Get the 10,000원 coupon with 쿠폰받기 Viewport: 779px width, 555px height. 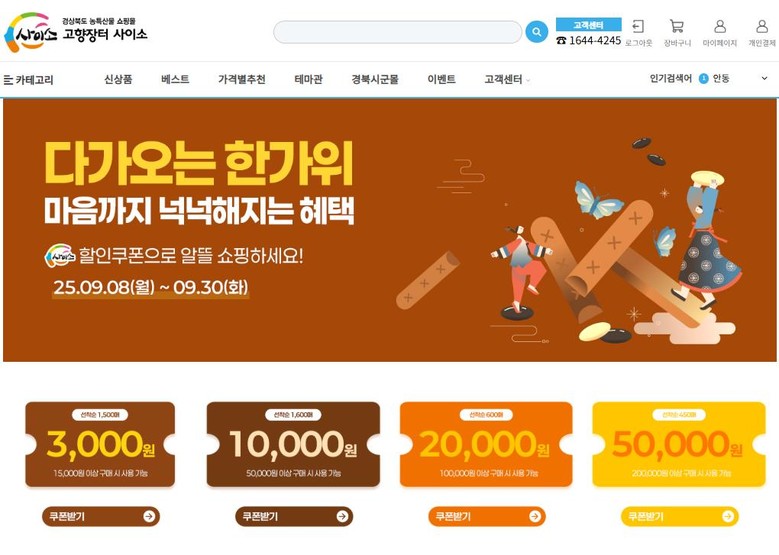click(x=294, y=516)
